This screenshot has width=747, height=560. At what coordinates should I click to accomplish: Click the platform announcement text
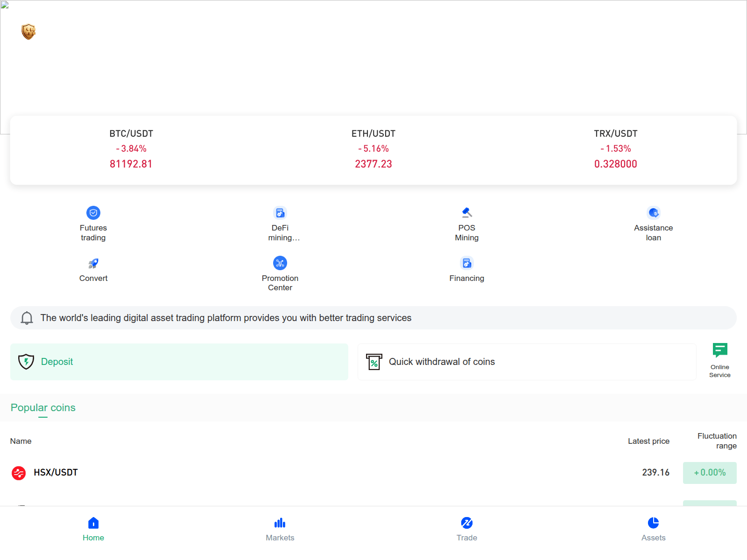tap(226, 318)
